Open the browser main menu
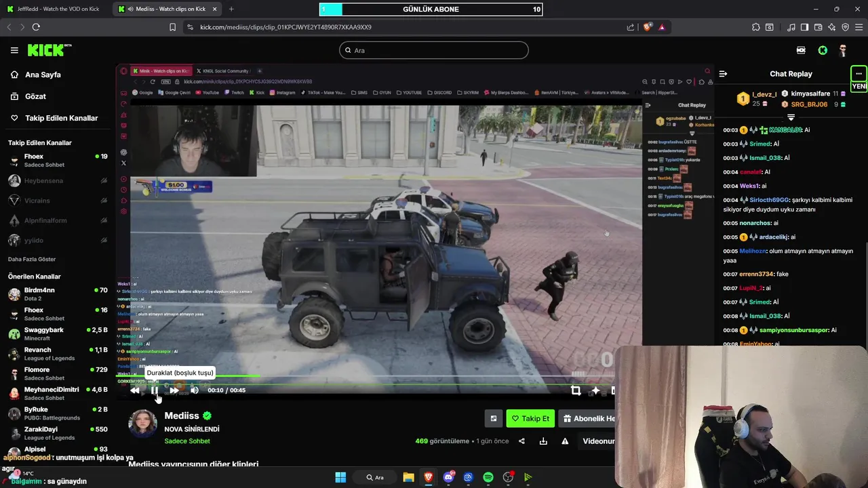The height and width of the screenshot is (488, 868). (x=859, y=27)
